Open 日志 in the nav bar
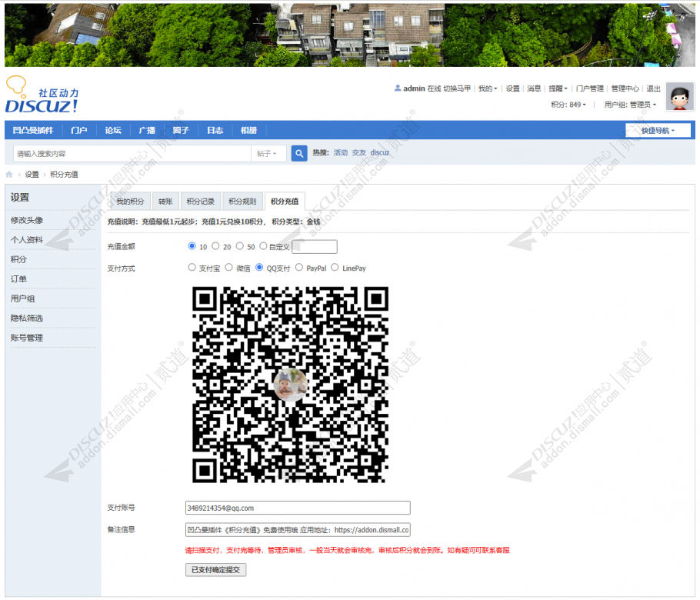Screen dimensions: 700x600 (x=215, y=130)
